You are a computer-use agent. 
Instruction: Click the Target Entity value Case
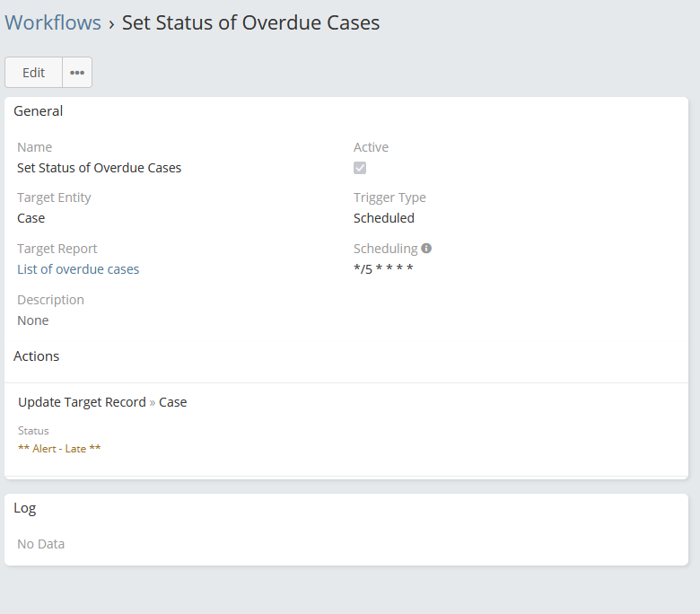(31, 218)
